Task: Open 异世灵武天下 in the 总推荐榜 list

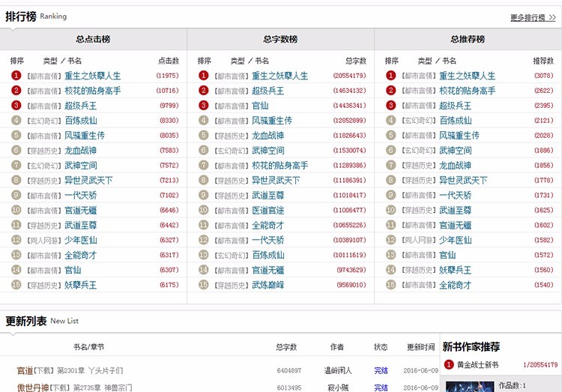Action: [463, 181]
